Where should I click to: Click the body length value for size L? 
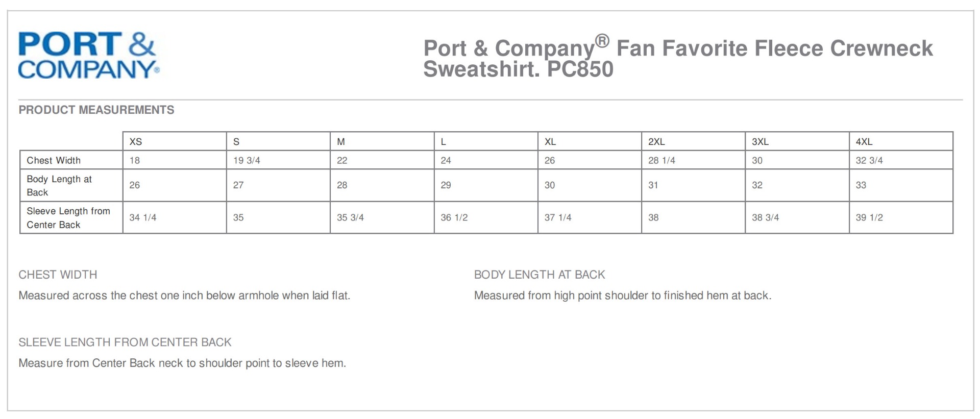tap(446, 185)
